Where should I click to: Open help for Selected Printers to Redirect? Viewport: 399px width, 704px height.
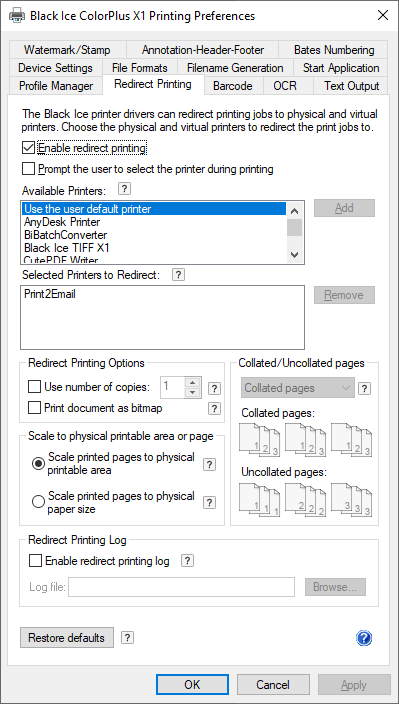[x=178, y=274]
